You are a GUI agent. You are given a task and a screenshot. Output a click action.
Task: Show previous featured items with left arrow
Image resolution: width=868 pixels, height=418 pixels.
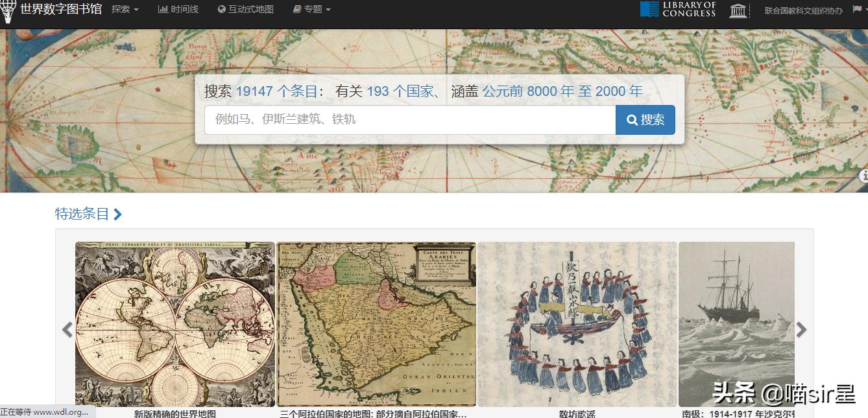[67, 330]
